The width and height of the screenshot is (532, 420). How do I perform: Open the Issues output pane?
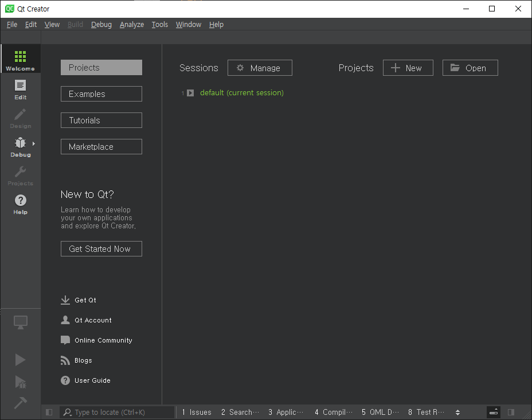click(x=197, y=412)
